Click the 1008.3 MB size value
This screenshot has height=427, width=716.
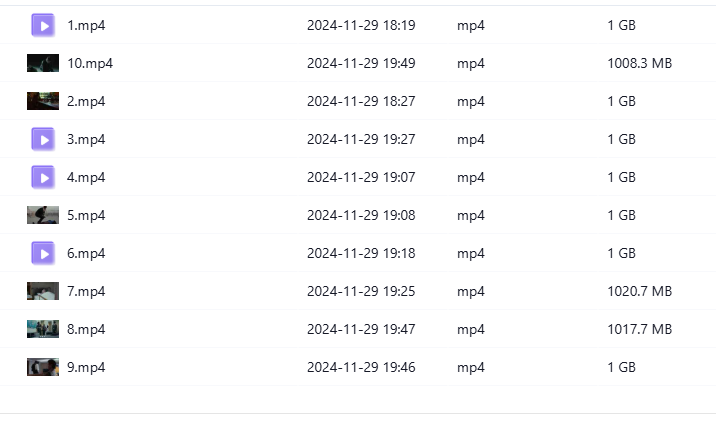coord(640,63)
